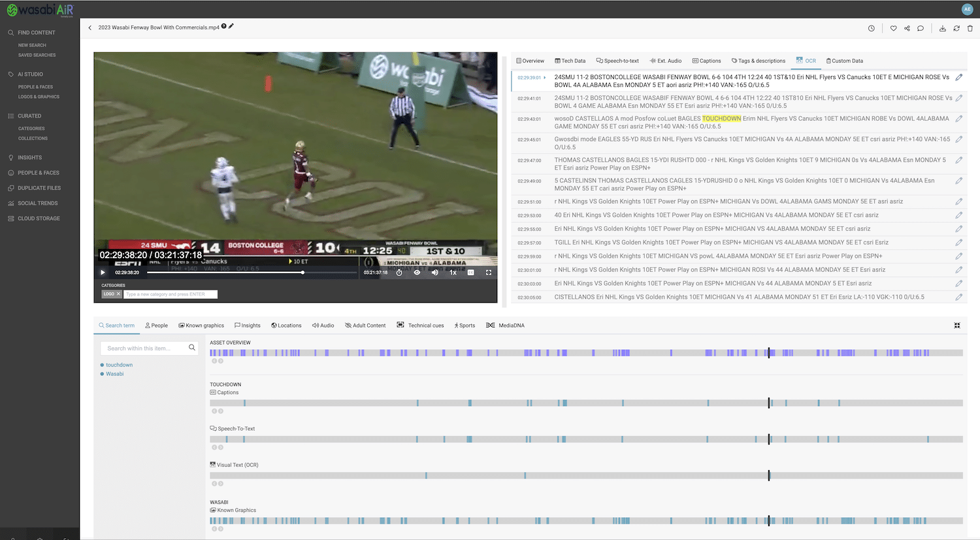Viewport: 980px width, 540px height.
Task: Go back using the arrow beside the filename
Action: point(90,27)
